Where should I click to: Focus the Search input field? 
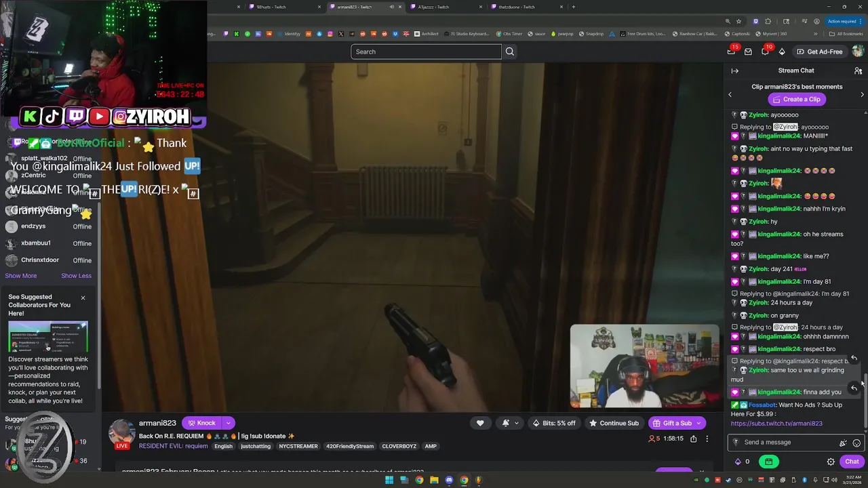pos(426,52)
